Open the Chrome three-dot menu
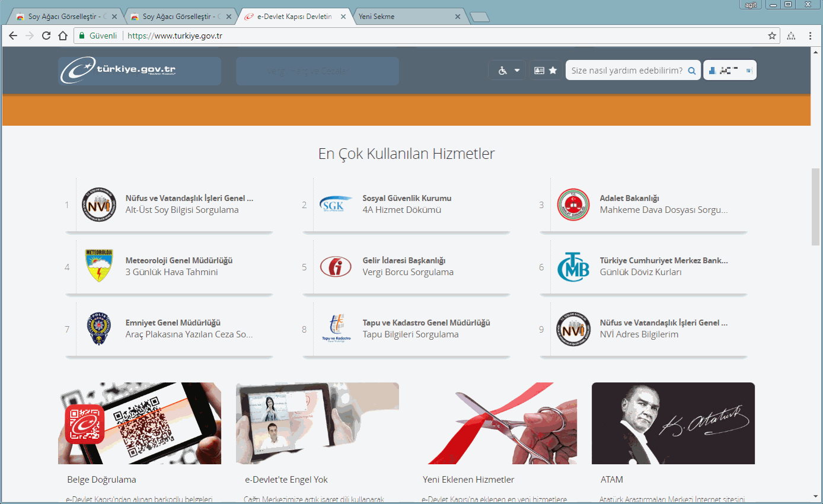 (810, 36)
